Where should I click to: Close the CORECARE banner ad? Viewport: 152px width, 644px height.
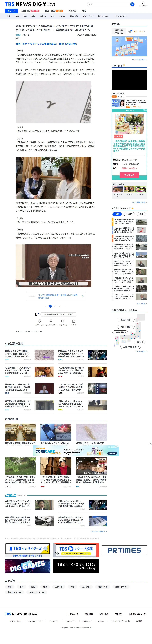coord(150,443)
